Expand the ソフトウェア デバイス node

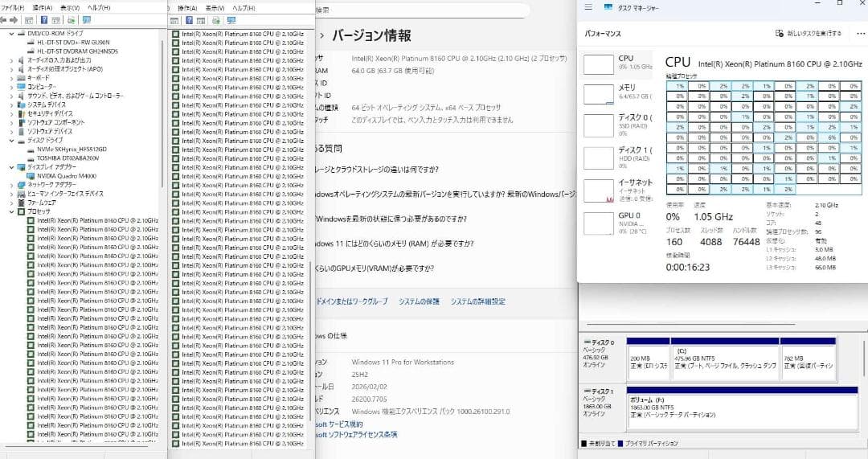tap(11, 132)
